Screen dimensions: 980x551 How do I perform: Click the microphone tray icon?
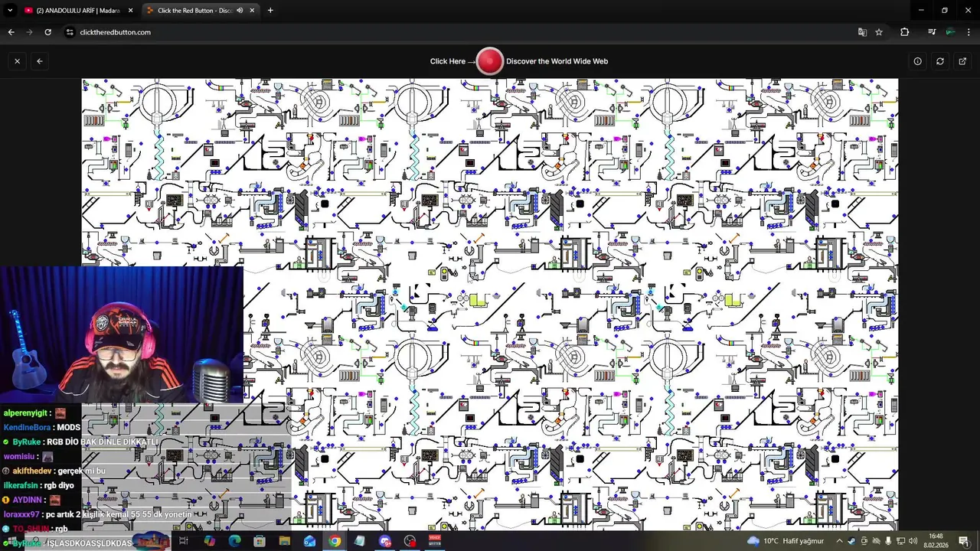pyautogui.click(x=888, y=541)
